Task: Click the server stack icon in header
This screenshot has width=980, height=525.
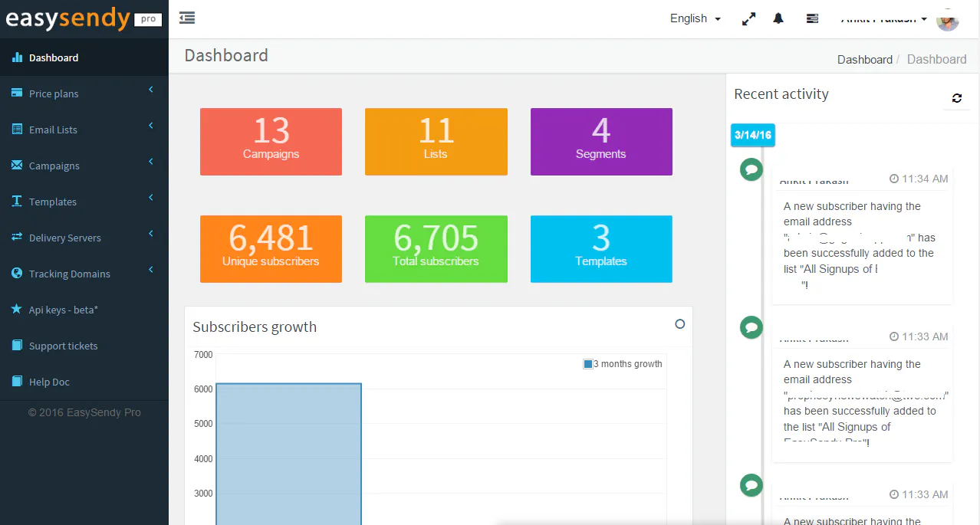Action: (x=812, y=18)
